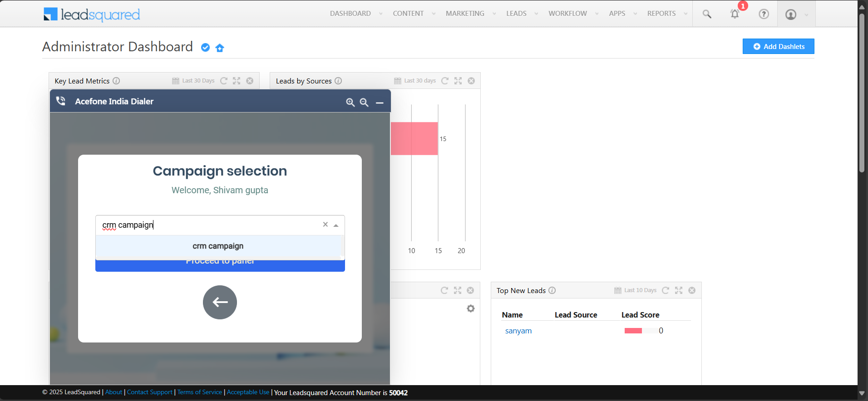Expand the user profile dropdown arrow
This screenshot has height=401, width=868.
click(806, 15)
